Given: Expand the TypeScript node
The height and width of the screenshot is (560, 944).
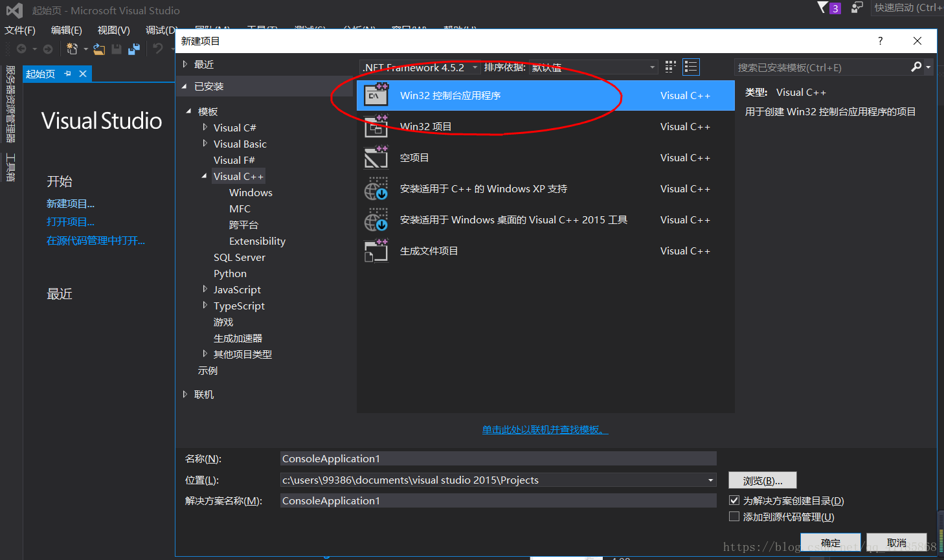Looking at the screenshot, I should 205,306.
